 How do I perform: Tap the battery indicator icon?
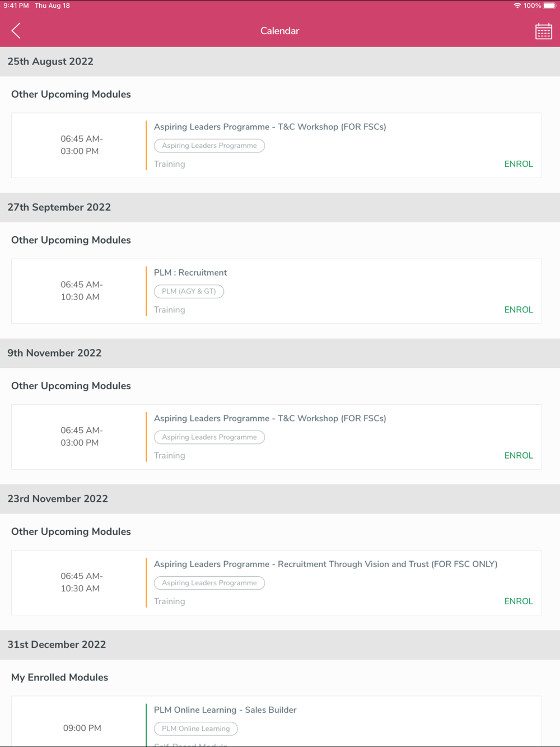549,6
